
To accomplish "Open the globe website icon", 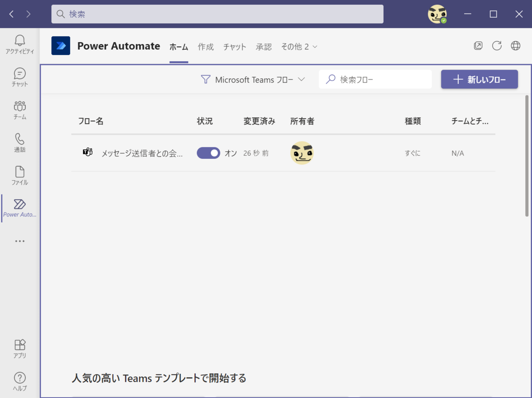I will tap(516, 46).
